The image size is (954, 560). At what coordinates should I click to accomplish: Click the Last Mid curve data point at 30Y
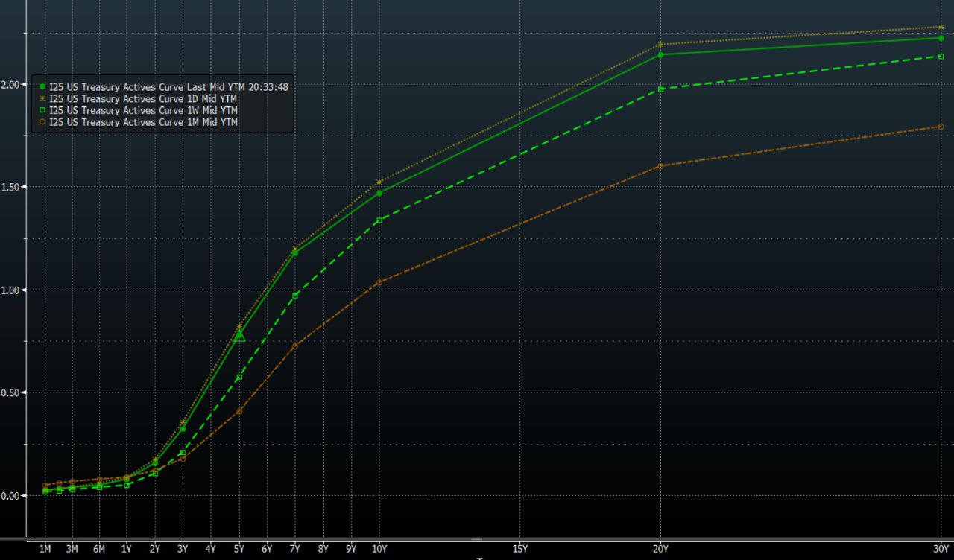[941, 38]
